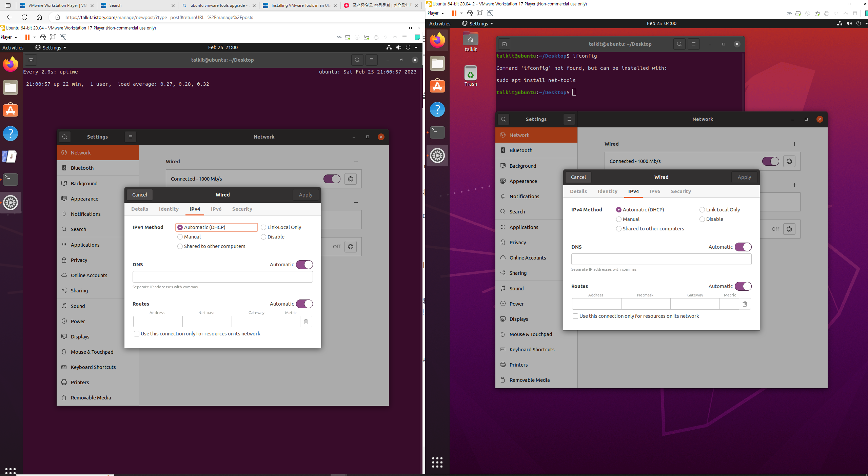Click the search icon in right Settings header

(x=503, y=119)
